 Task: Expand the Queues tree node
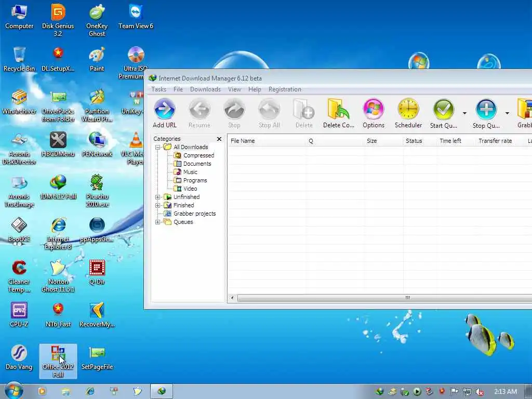[x=157, y=222]
